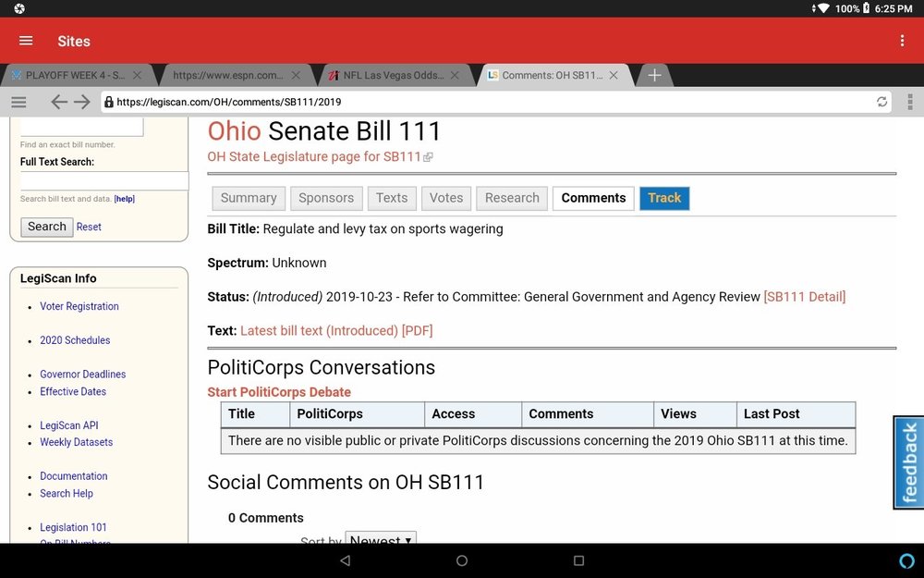This screenshot has height=578, width=924.
Task: Tap the Android recent apps button
Action: pyautogui.click(x=578, y=560)
